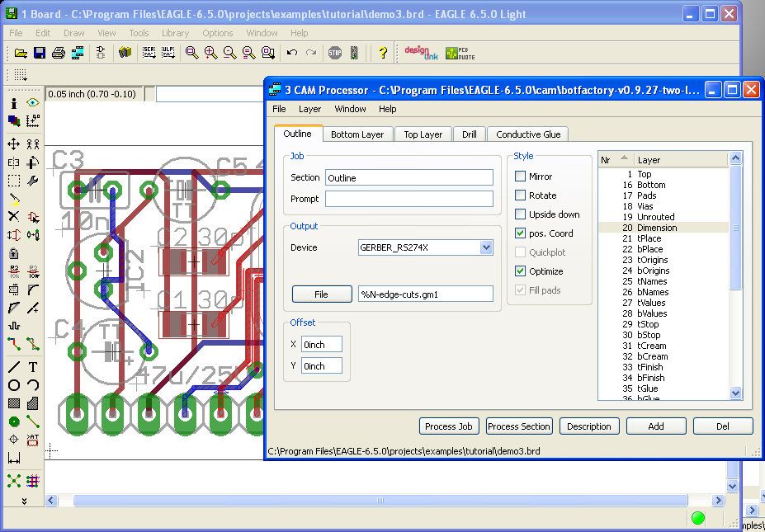Uncheck the Optimize checkbox
Image resolution: width=765 pixels, height=532 pixels.
point(521,271)
